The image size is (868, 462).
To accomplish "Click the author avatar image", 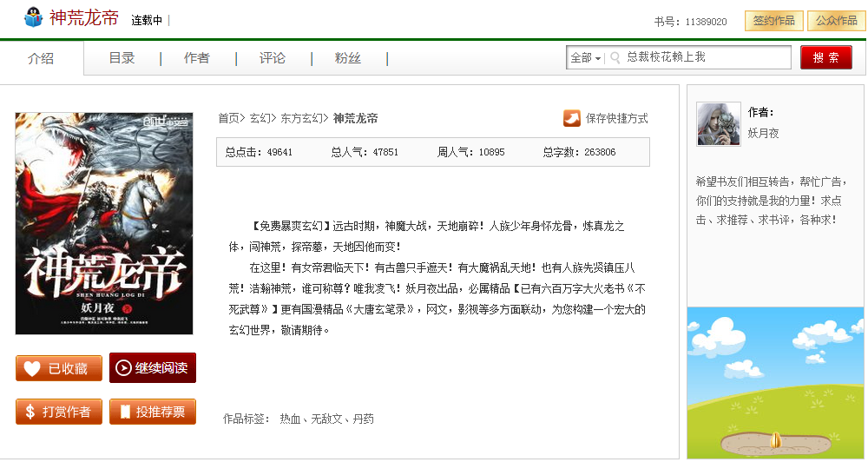I will pos(718,124).
